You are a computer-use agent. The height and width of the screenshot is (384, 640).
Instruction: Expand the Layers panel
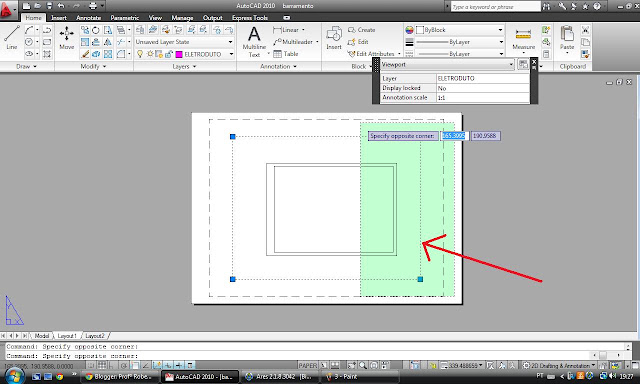click(184, 66)
